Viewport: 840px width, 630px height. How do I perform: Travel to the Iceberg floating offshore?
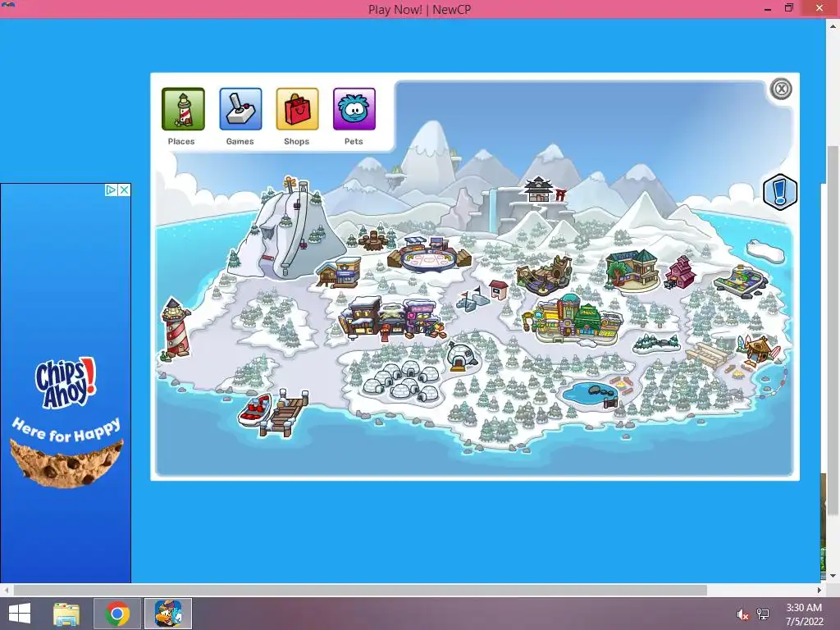pos(765,251)
